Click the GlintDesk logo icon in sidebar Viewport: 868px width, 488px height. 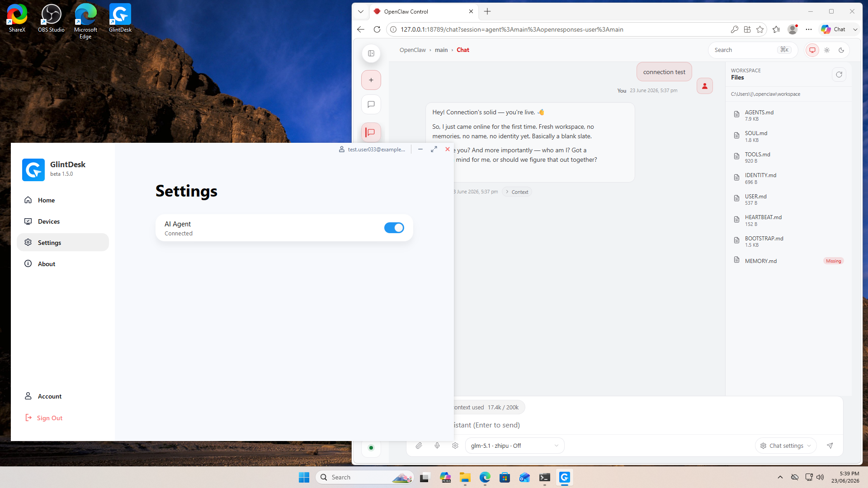(33, 170)
